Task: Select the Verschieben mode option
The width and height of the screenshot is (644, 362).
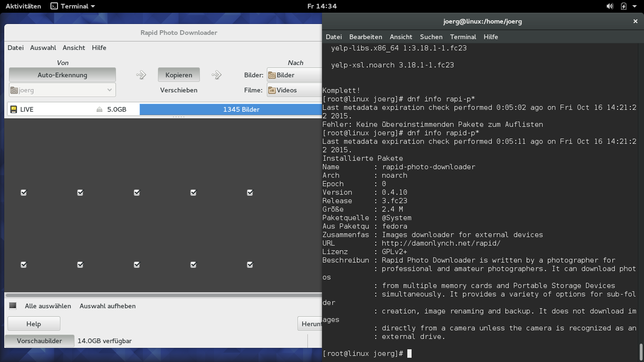Action: (179, 90)
